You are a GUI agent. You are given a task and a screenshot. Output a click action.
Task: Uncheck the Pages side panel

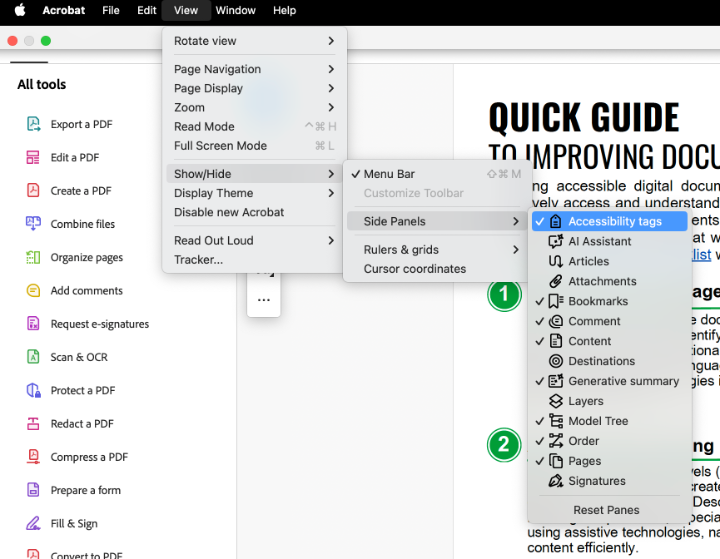point(609,461)
